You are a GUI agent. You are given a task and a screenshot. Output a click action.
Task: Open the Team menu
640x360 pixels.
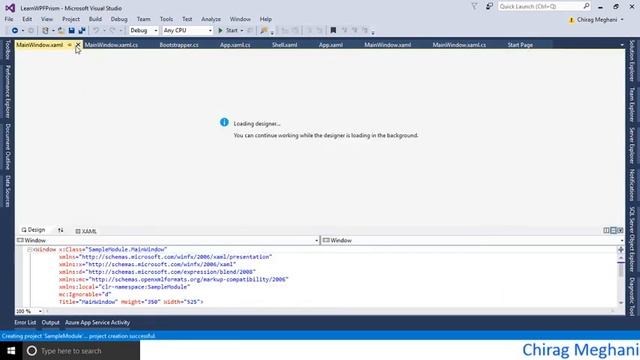click(143, 19)
